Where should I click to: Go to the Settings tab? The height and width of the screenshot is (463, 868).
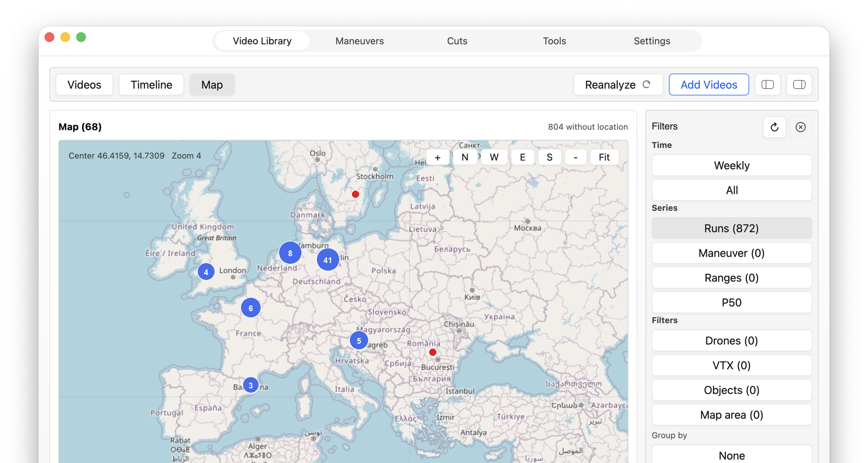pyautogui.click(x=652, y=41)
